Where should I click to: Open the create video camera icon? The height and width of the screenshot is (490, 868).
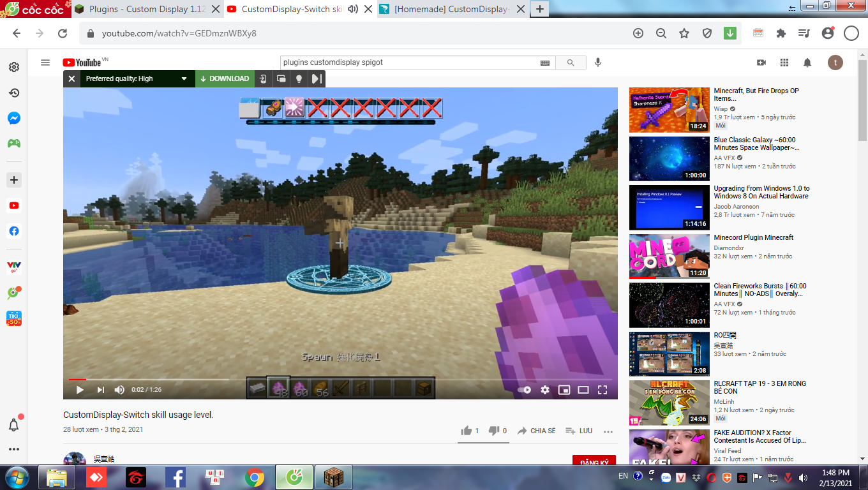pos(761,63)
